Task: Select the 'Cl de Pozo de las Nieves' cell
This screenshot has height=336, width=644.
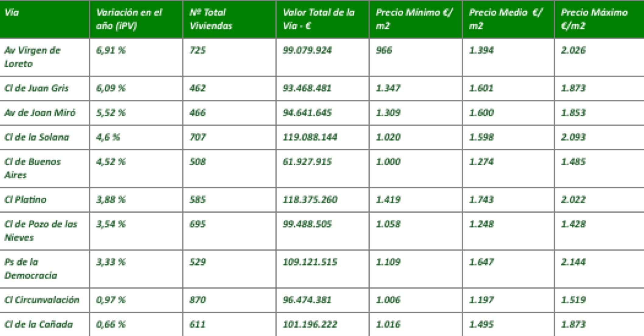Action: 40,231
